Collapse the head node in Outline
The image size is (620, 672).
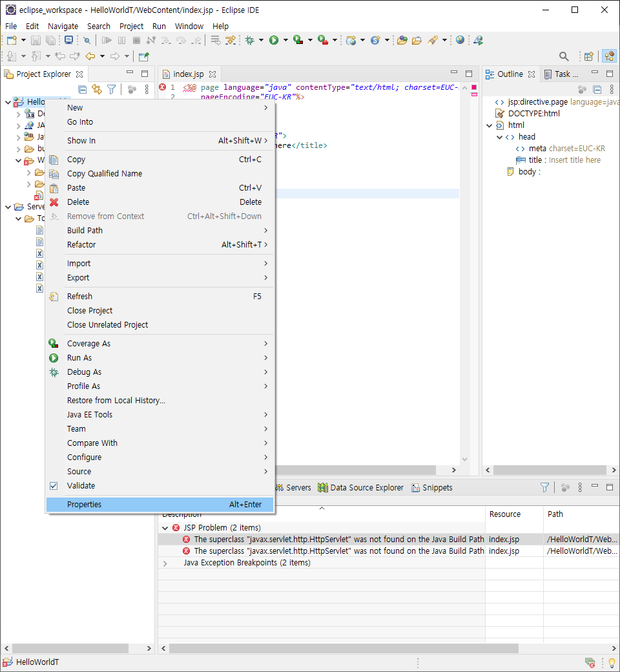(x=500, y=137)
